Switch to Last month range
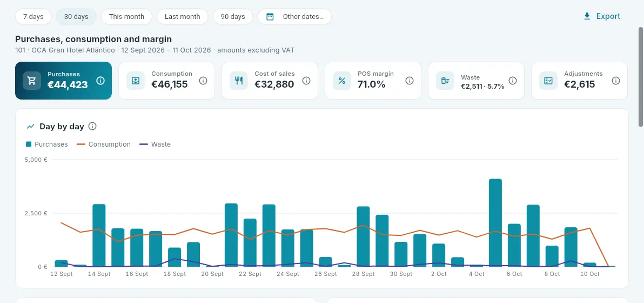 tap(183, 16)
